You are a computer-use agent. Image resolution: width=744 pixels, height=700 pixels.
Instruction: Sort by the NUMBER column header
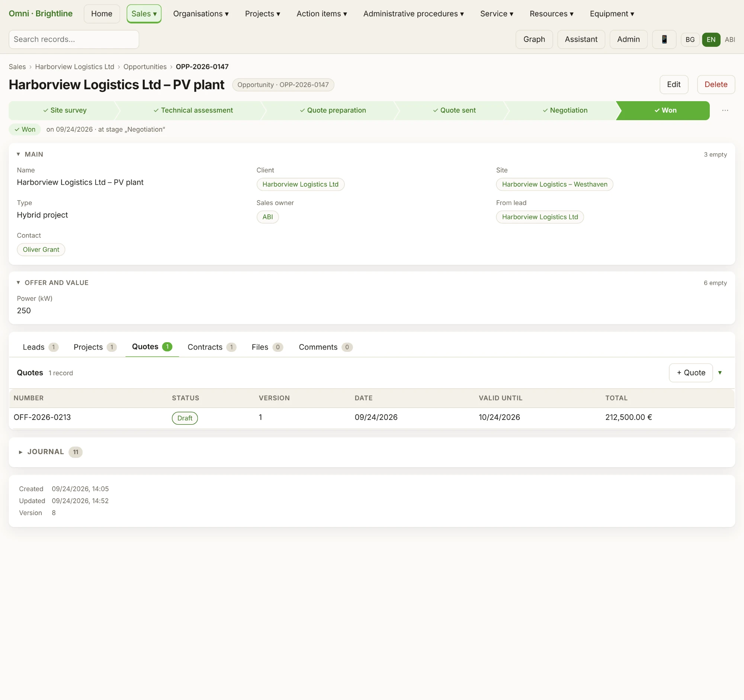(x=28, y=398)
